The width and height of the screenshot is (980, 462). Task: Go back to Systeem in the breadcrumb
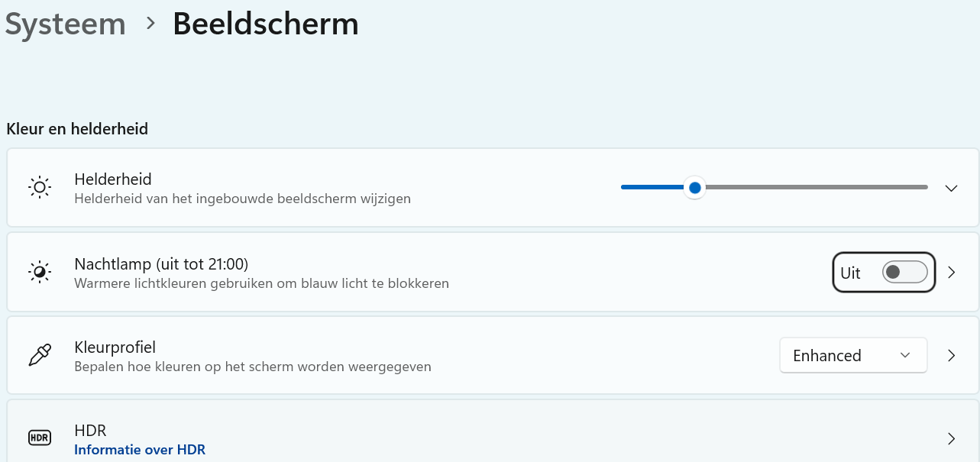click(66, 24)
